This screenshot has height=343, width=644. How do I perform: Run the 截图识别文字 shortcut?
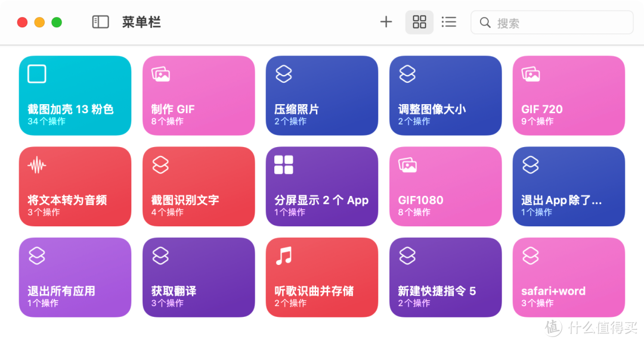(x=199, y=186)
